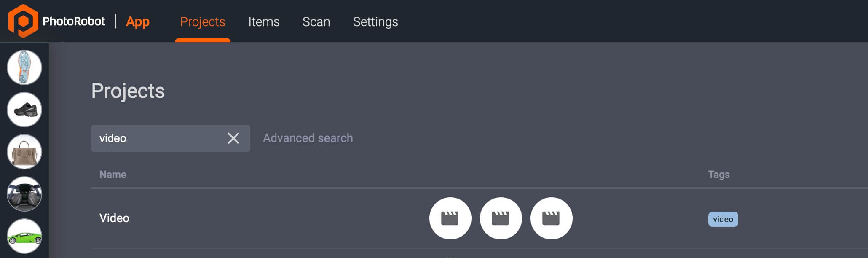Viewport: 868px width, 258px height.
Task: Select the middle video clapperboard icon
Action: pyautogui.click(x=501, y=218)
